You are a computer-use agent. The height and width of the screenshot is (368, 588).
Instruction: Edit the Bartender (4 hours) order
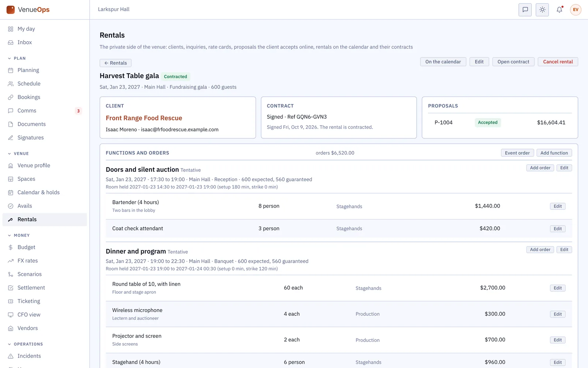pyautogui.click(x=557, y=206)
